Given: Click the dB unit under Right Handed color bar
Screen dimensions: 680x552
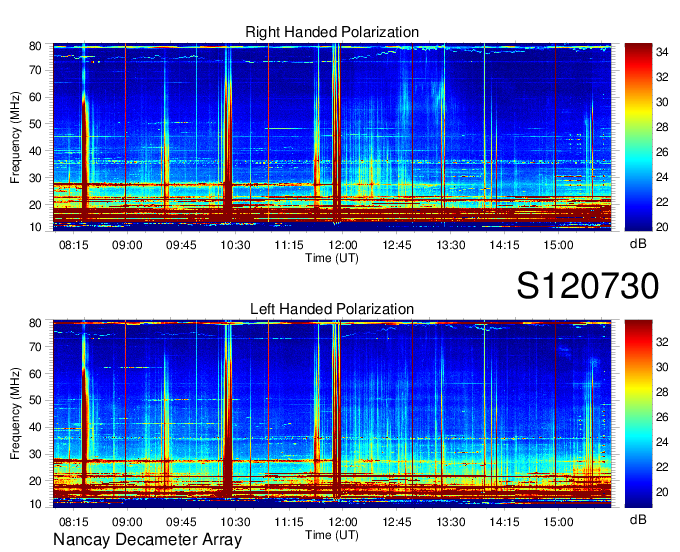Looking at the screenshot, I should [638, 244].
